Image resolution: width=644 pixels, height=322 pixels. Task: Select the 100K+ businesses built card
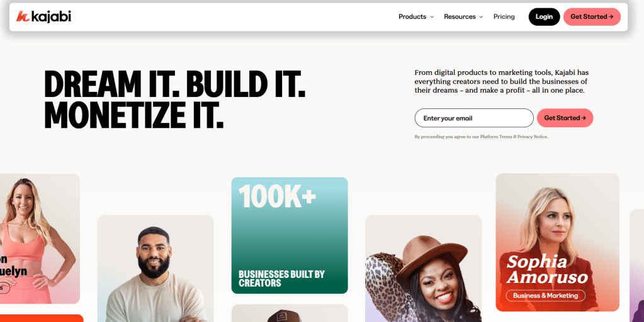(x=290, y=235)
